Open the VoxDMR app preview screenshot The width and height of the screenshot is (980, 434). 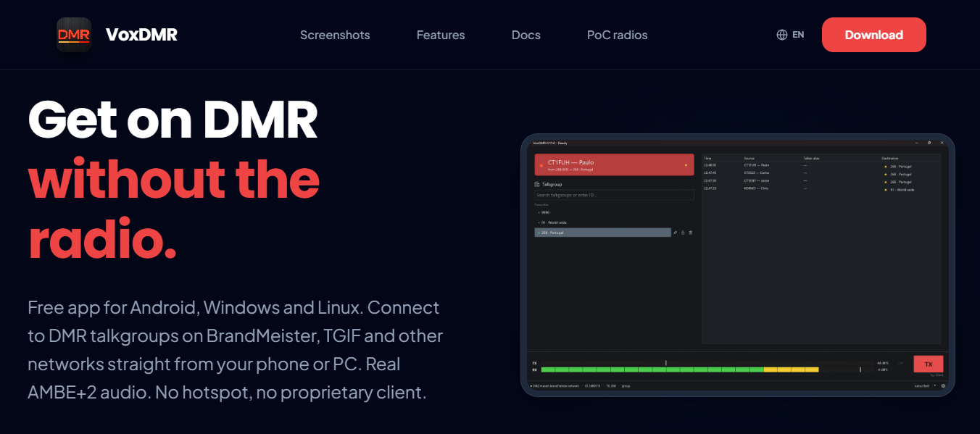pyautogui.click(x=738, y=265)
